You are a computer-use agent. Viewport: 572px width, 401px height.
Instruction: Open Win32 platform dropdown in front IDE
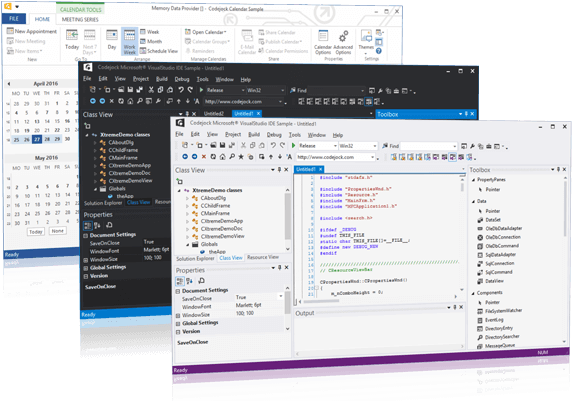pyautogui.click(x=375, y=146)
